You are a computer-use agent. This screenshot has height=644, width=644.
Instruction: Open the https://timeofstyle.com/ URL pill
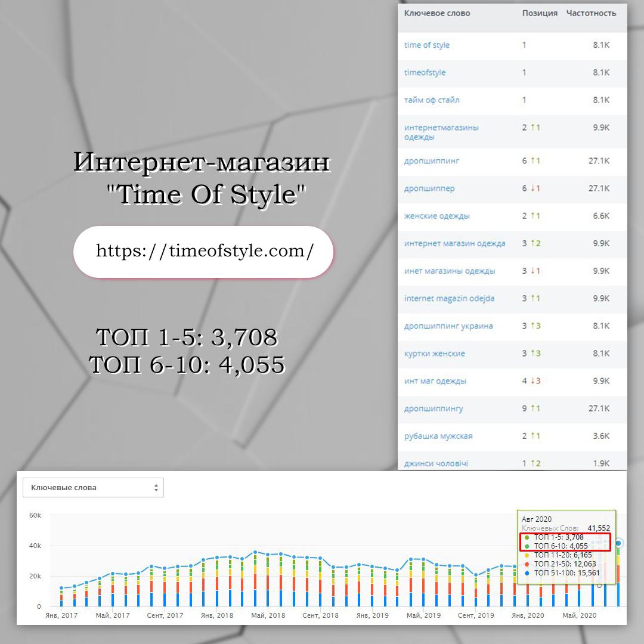(x=203, y=252)
